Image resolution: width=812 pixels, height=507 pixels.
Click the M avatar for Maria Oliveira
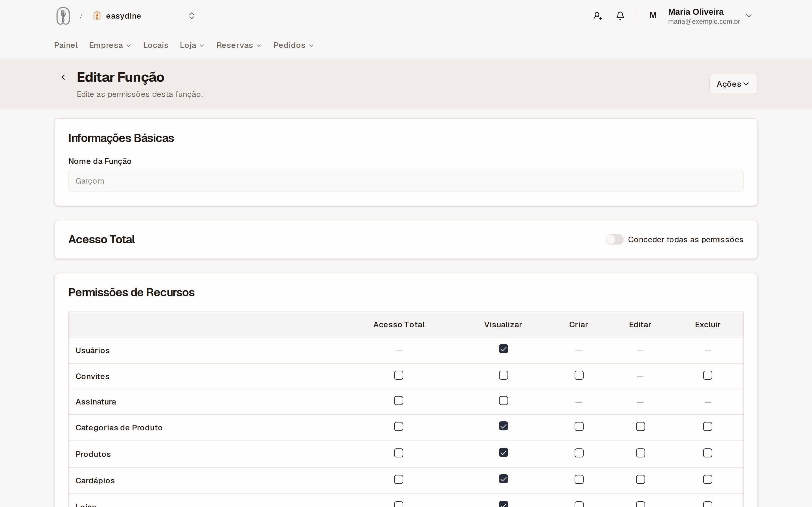(x=653, y=15)
